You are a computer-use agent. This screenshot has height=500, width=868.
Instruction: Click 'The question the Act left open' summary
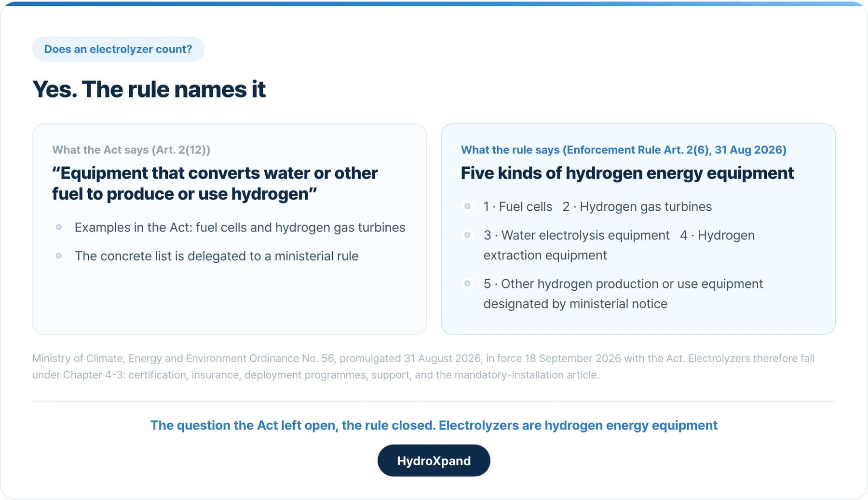[434, 425]
